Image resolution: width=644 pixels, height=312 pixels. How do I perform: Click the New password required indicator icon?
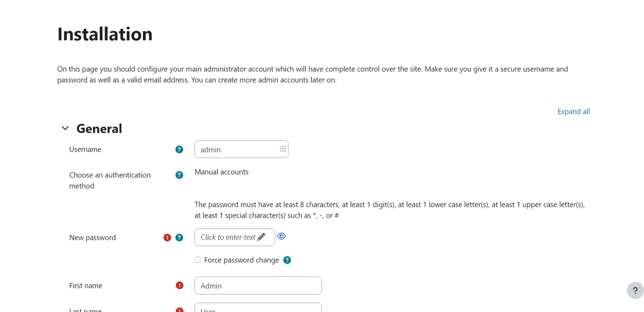pyautogui.click(x=167, y=238)
